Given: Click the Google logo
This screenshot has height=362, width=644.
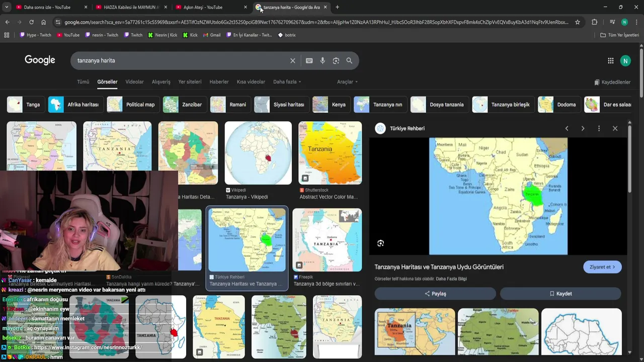Looking at the screenshot, I should (40, 60).
